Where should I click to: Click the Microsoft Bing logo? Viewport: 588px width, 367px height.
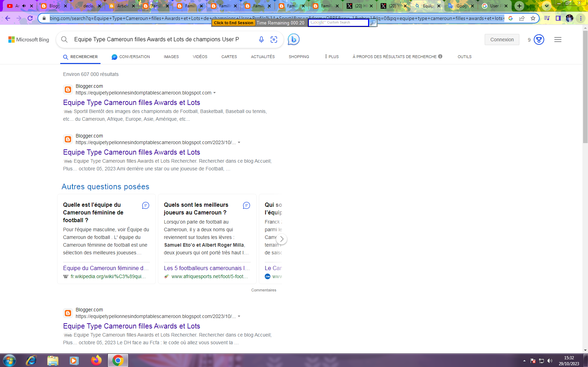coord(29,40)
